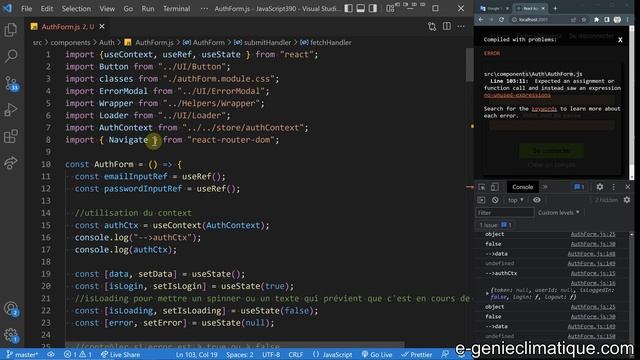Change file encoding UTF-8
This screenshot has height=360, width=640.
271,355
